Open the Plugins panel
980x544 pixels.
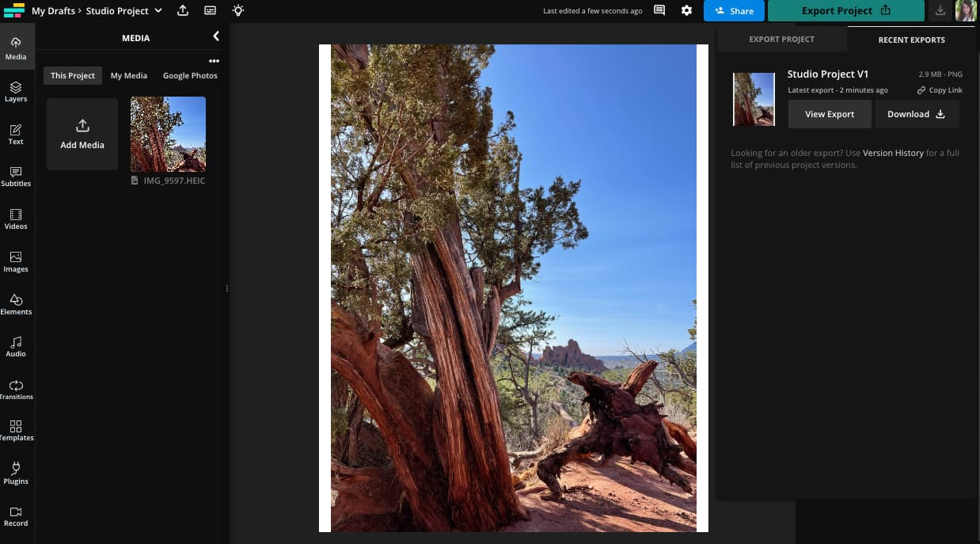pos(16,474)
